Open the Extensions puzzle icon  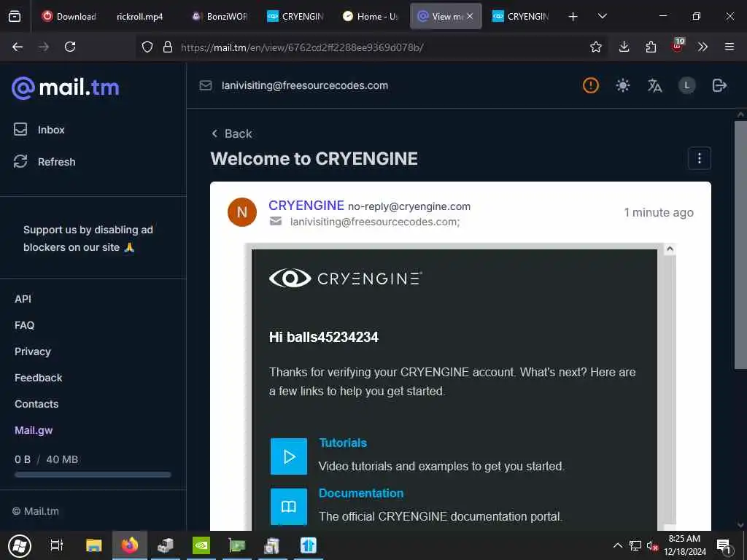pyautogui.click(x=651, y=47)
